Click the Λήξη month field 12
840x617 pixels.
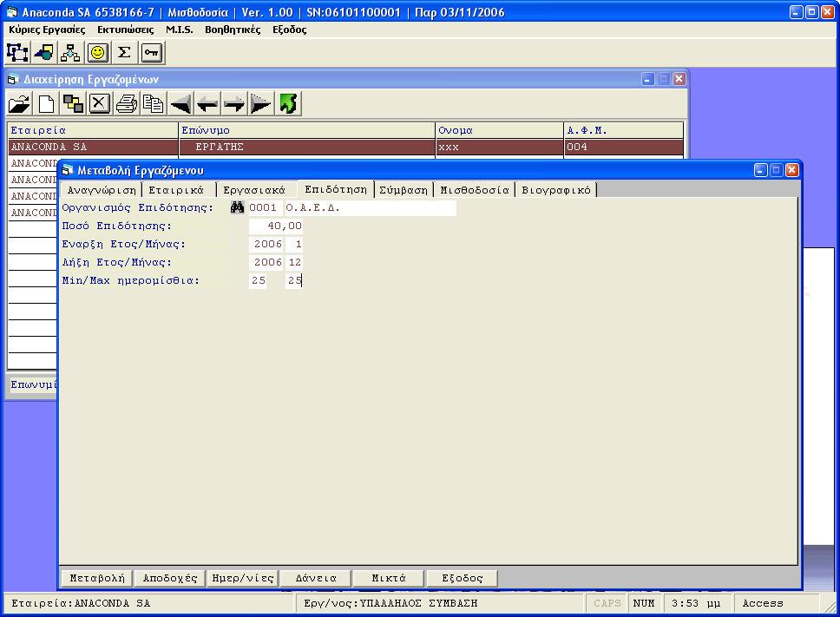[x=294, y=262]
